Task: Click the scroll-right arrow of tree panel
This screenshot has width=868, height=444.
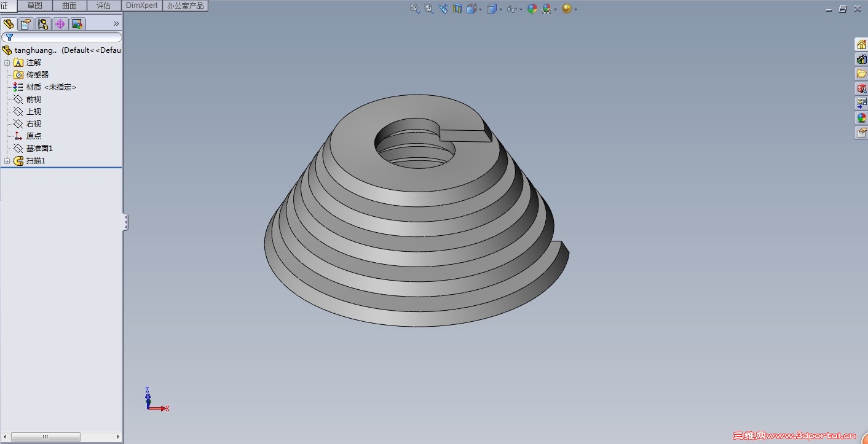Action: coord(119,437)
